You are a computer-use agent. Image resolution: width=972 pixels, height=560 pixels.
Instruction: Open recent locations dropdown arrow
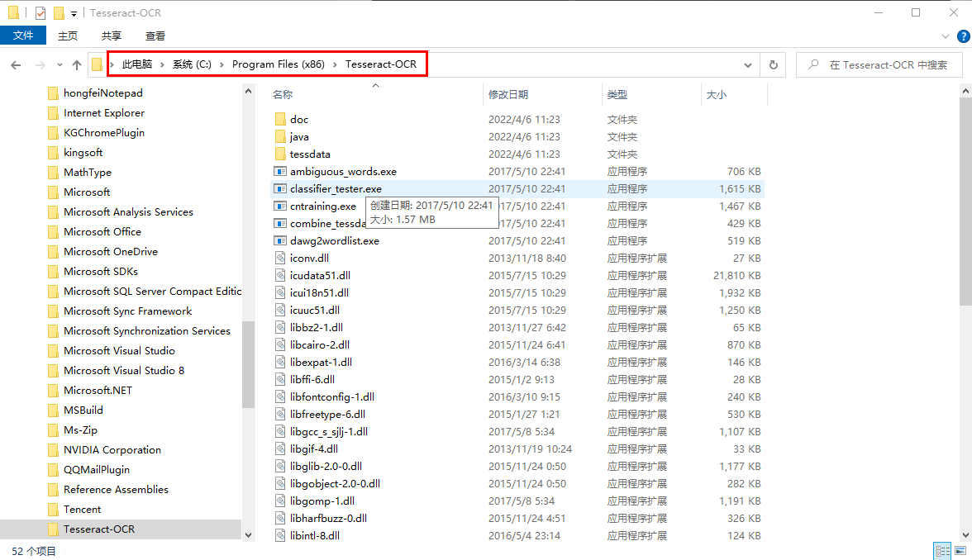[x=60, y=65]
